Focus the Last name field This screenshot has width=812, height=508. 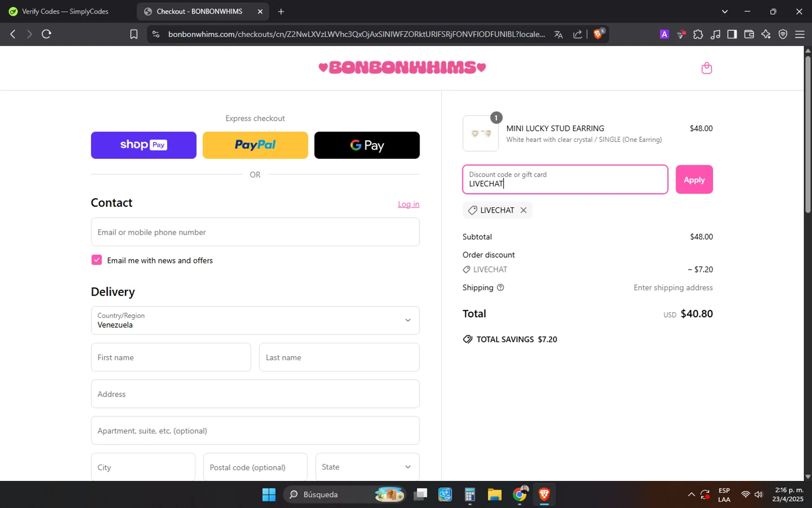(x=339, y=357)
